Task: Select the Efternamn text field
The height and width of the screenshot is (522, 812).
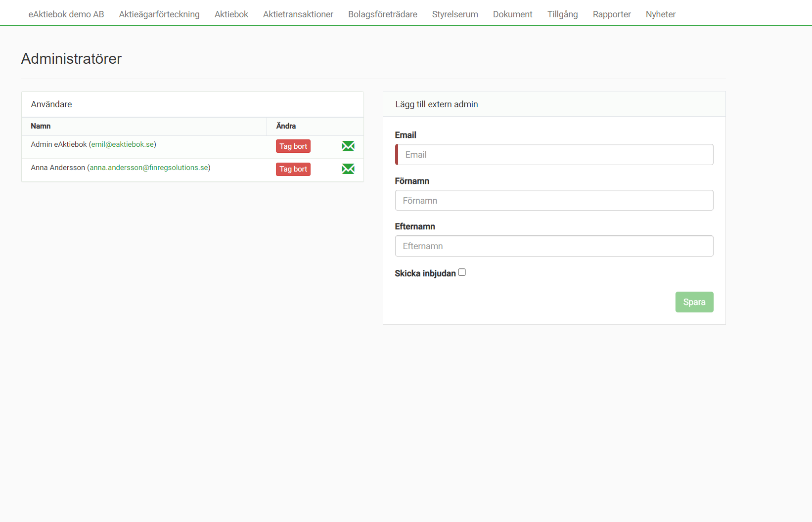Action: (x=554, y=246)
